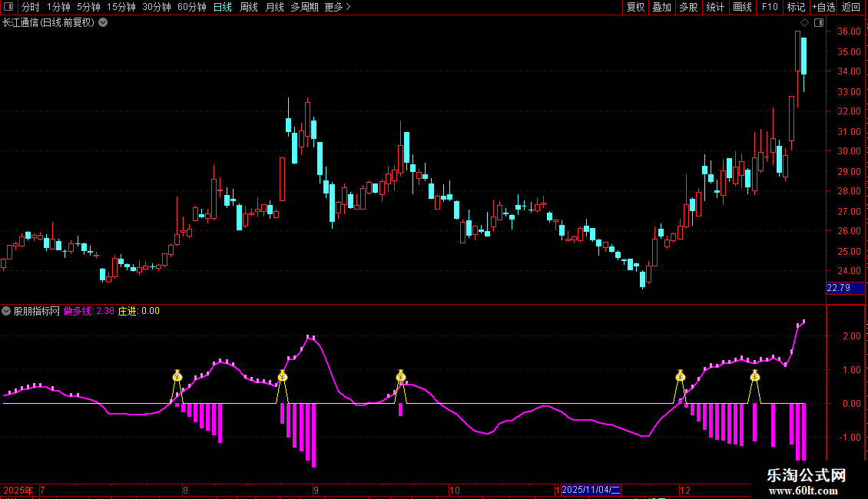Click the diamond icon above price axis

[x=803, y=22]
